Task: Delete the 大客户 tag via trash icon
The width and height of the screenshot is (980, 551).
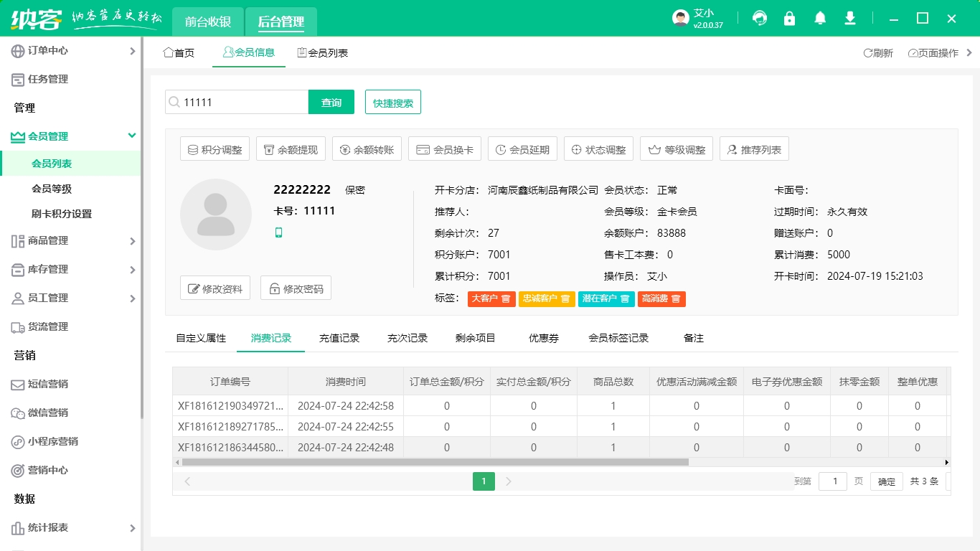Action: (x=506, y=298)
